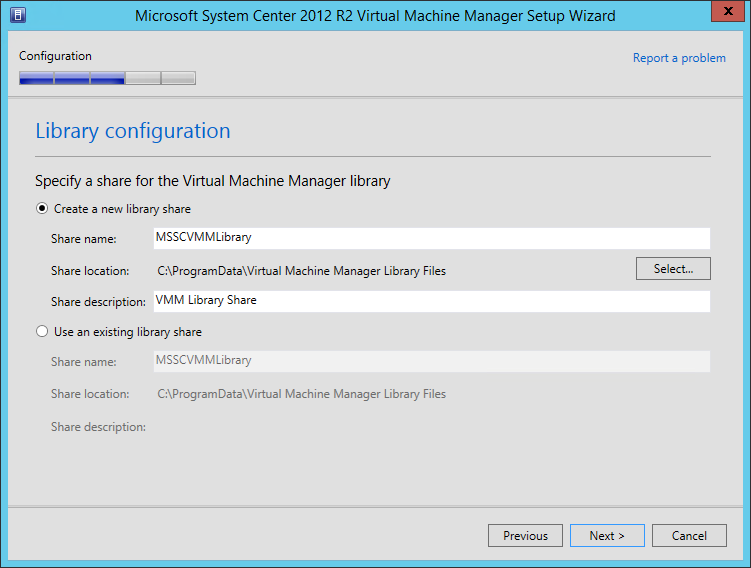The image size is (751, 568).
Task: Click the Configuration step label
Action: 55,56
